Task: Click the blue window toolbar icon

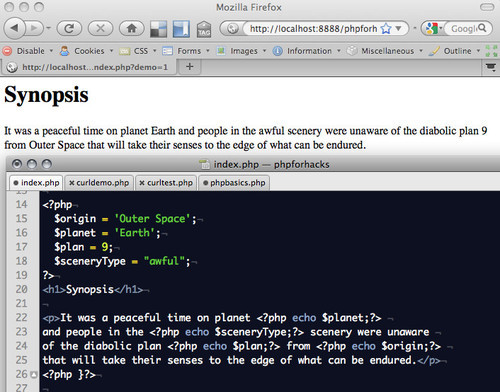Action: coord(181,29)
